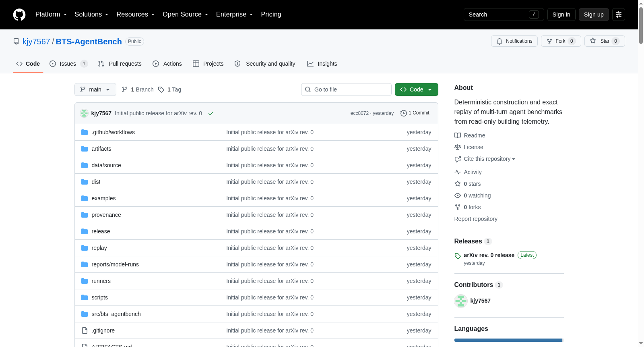
Task: Click the dist folder icon
Action: 85,182
